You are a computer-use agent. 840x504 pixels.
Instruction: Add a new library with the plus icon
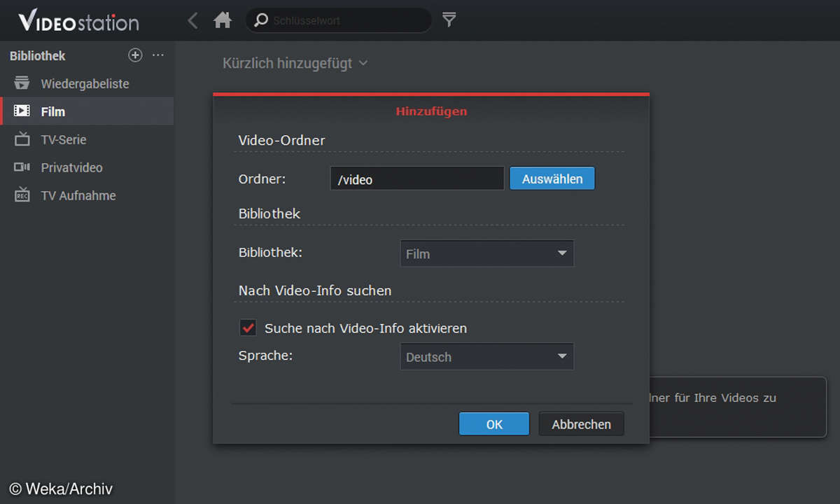click(135, 55)
